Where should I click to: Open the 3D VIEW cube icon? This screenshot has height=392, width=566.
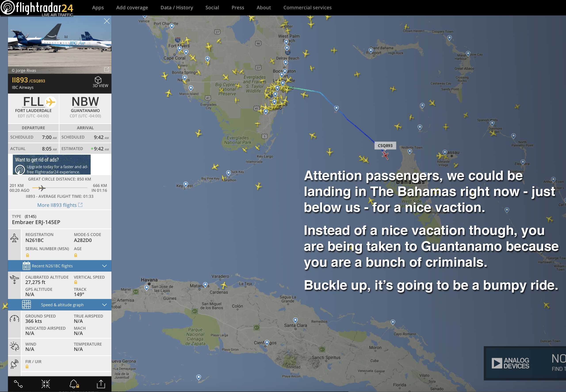tap(98, 80)
